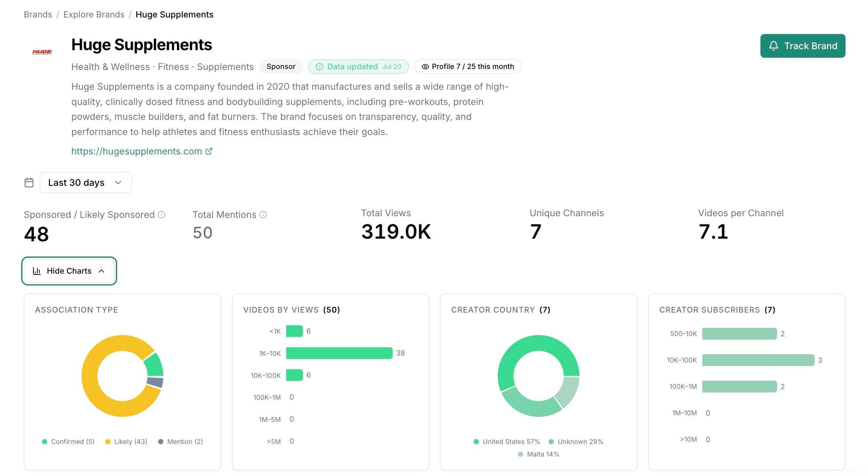Screen dimensions: 868x476
Task: Click the 10K–100K bar showing 3 creators
Action: pyautogui.click(x=758, y=360)
